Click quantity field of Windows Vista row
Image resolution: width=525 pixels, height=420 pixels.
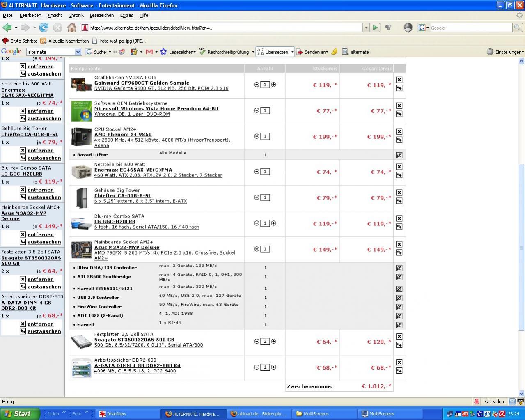tap(265, 110)
